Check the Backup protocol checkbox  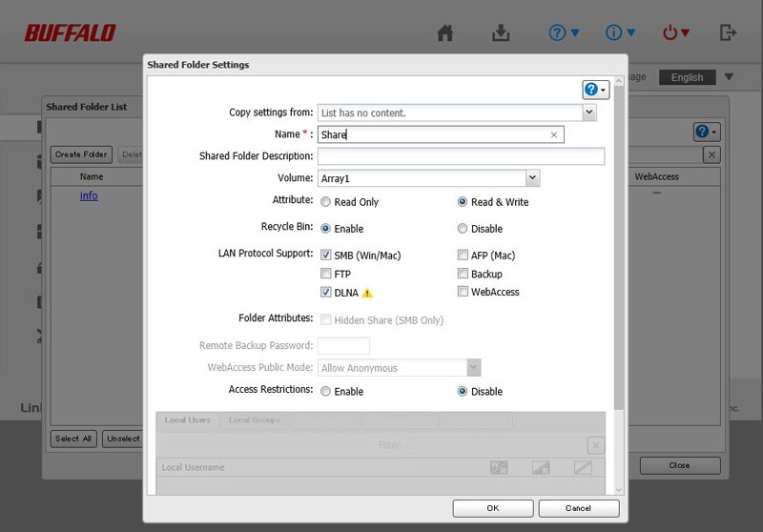click(x=463, y=274)
